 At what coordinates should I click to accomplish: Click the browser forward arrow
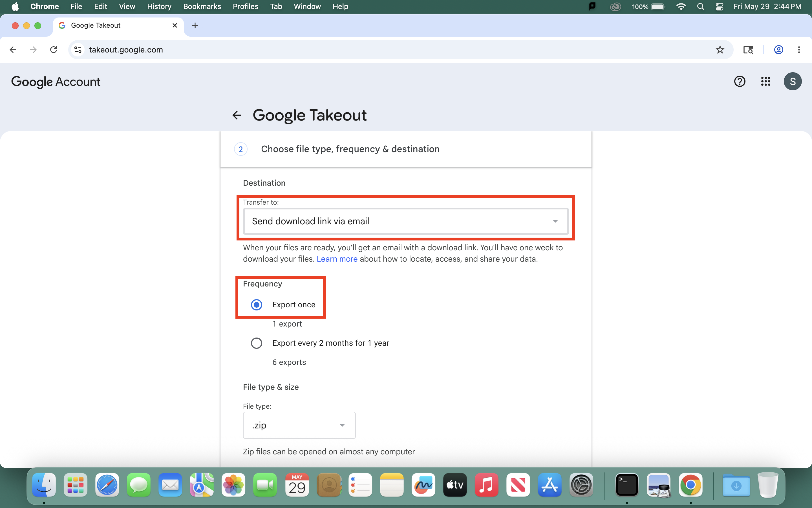click(x=33, y=50)
